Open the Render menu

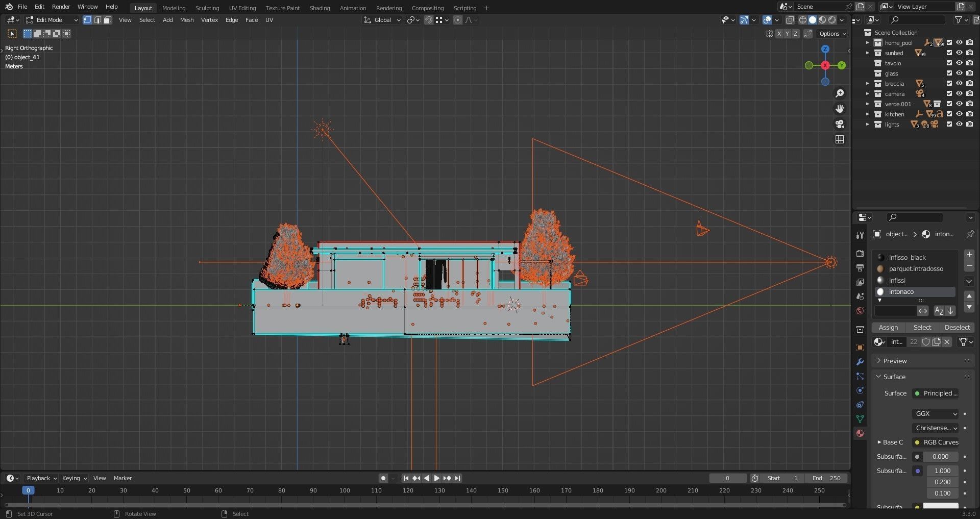[x=61, y=7]
